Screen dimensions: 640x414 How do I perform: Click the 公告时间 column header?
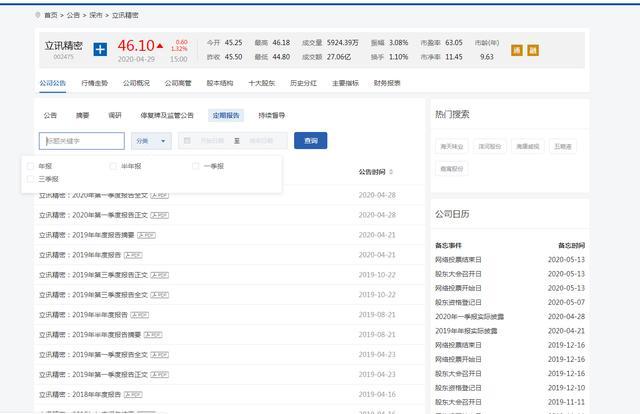pos(372,172)
